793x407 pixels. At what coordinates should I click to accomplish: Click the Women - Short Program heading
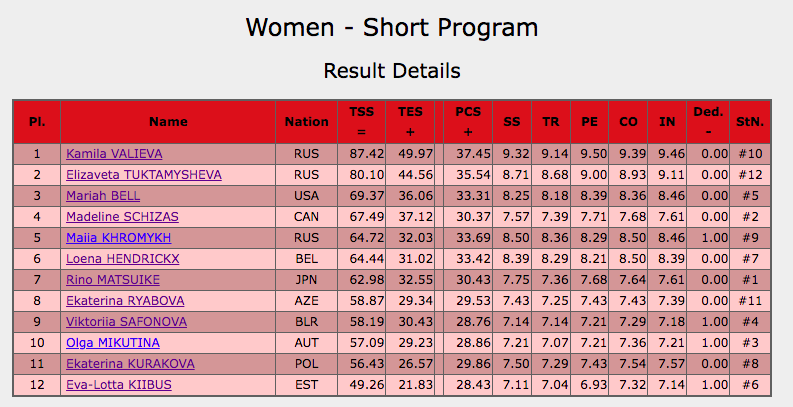tap(392, 27)
